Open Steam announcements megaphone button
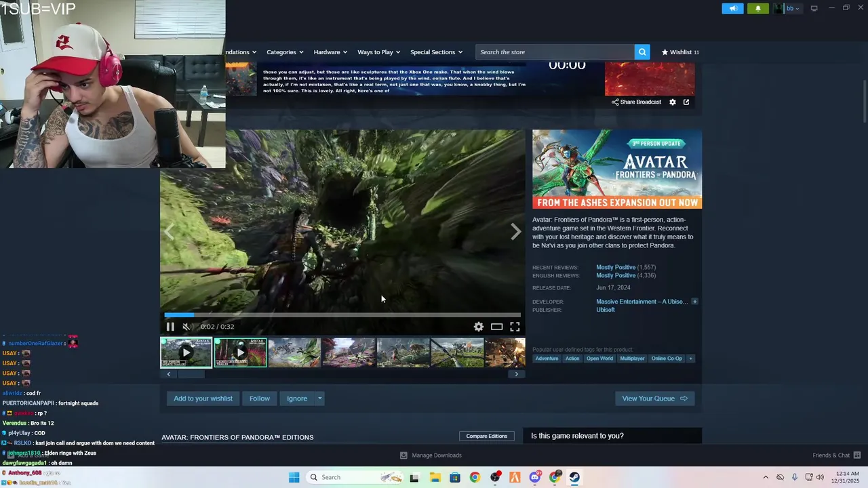Viewport: 868px width, 488px height. [732, 9]
